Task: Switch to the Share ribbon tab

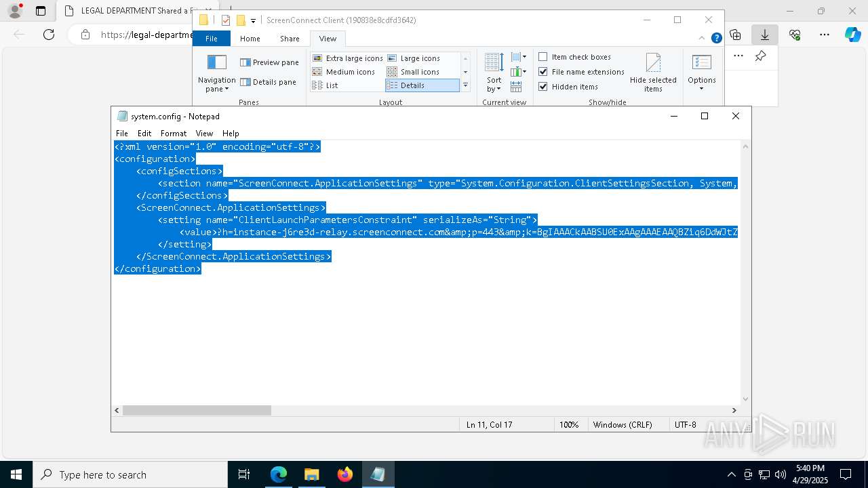Action: click(290, 39)
